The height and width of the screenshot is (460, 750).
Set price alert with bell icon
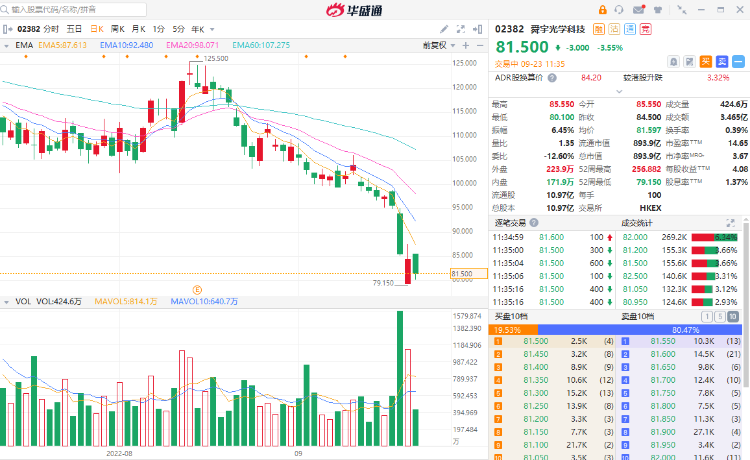[673, 62]
